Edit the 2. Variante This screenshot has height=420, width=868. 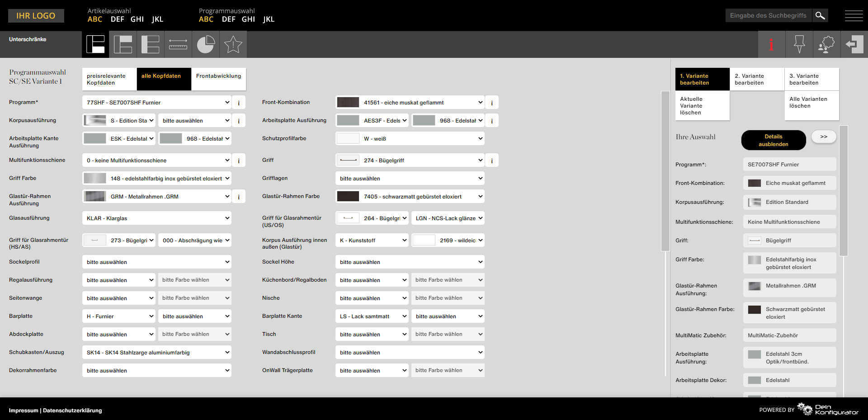(x=757, y=79)
